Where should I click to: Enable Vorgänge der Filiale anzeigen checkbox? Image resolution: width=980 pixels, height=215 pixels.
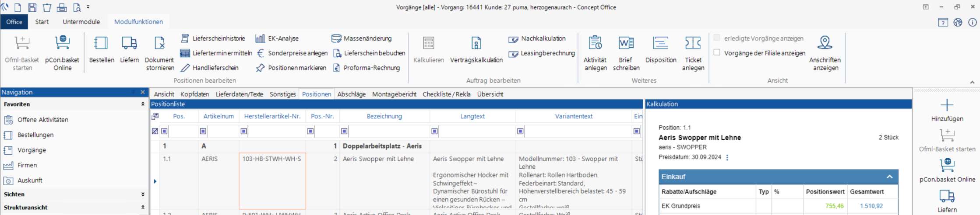click(x=717, y=52)
